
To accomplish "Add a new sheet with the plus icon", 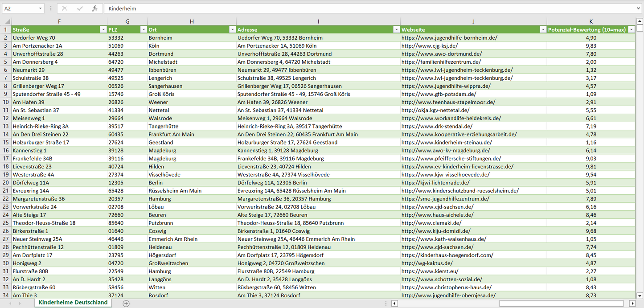I will click(x=126, y=304).
